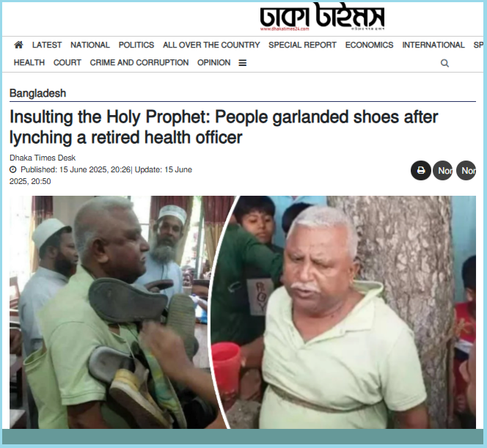Click the last 'Nor' round button

pos(466,170)
